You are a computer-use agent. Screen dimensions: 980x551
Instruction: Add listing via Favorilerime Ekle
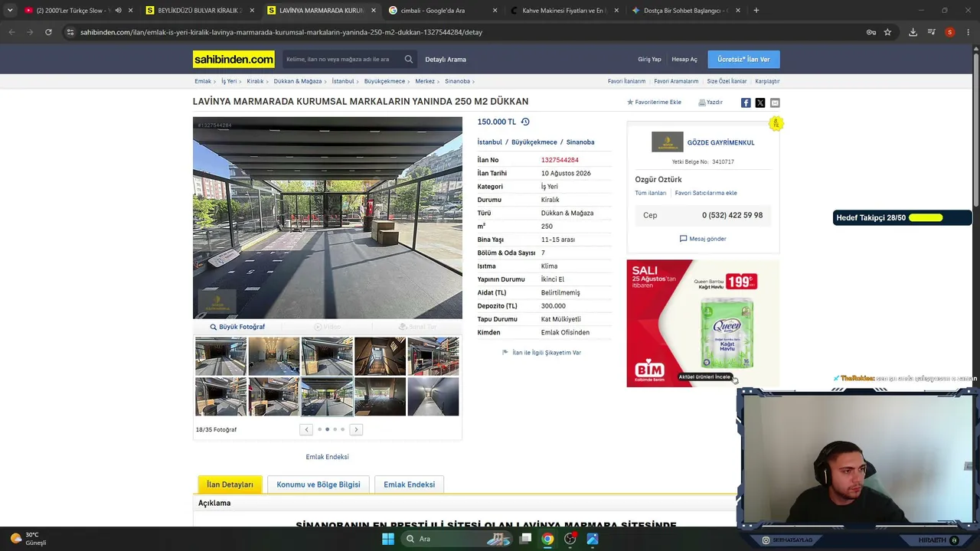tap(654, 103)
